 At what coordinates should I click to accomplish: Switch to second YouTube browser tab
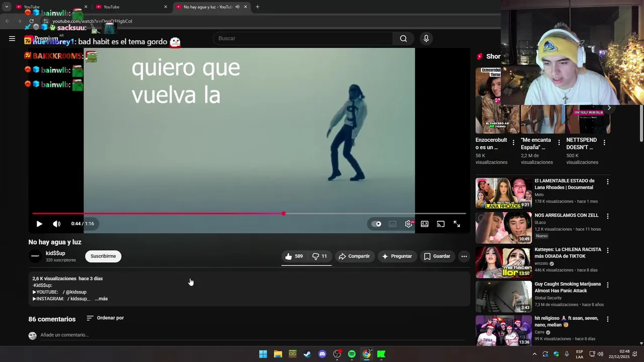(x=131, y=7)
